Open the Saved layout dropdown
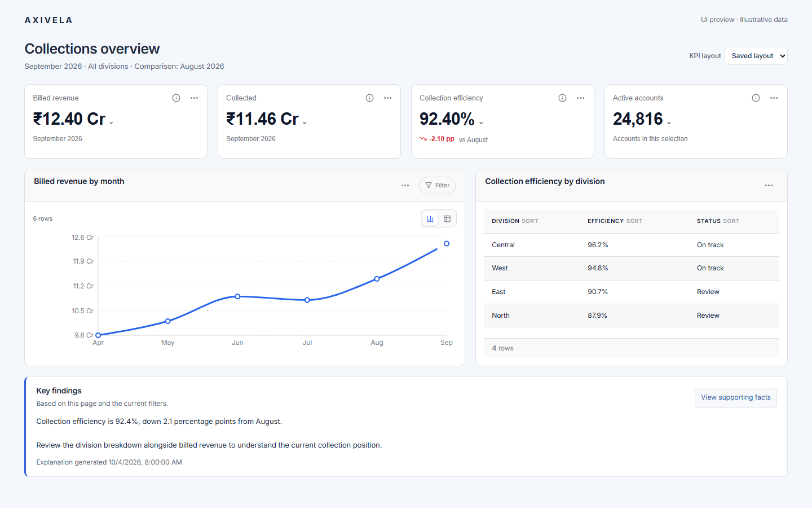 coord(756,56)
